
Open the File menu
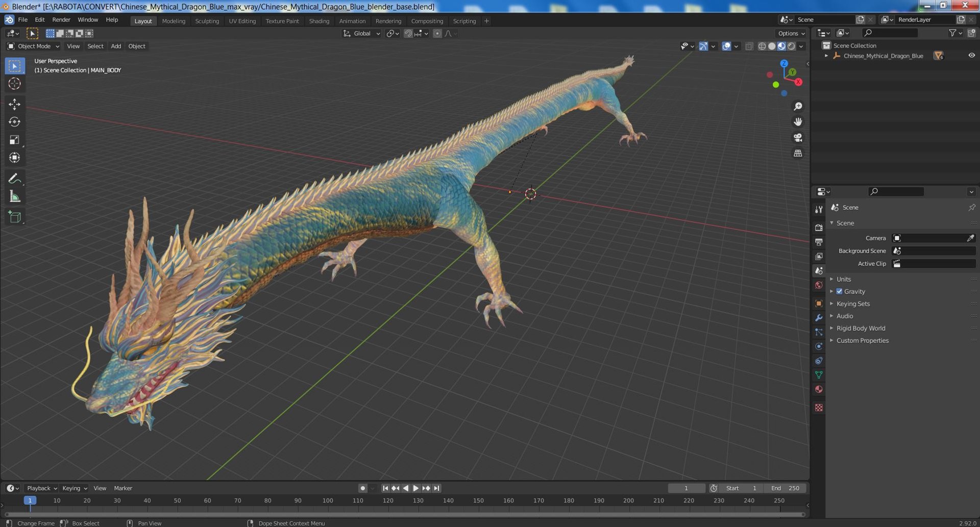tap(22, 20)
